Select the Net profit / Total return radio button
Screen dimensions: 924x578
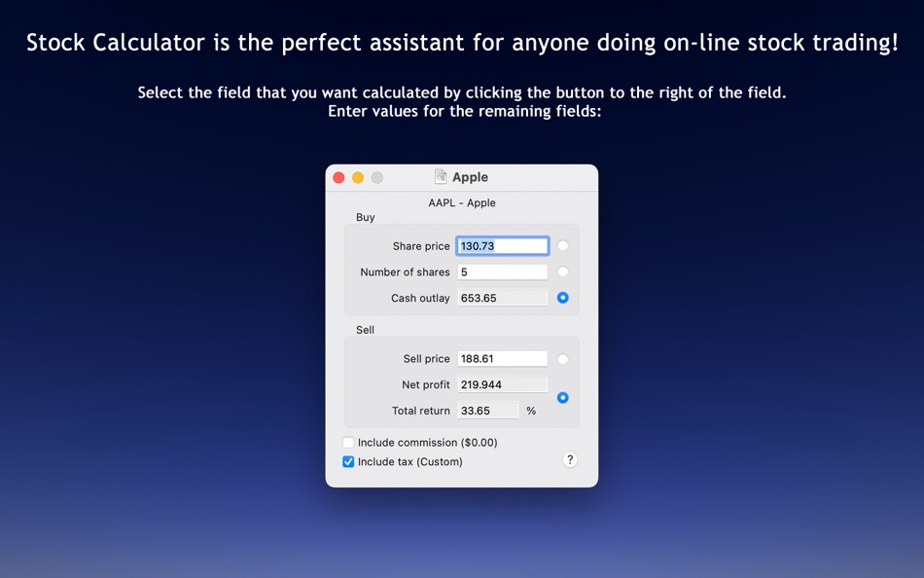(563, 398)
